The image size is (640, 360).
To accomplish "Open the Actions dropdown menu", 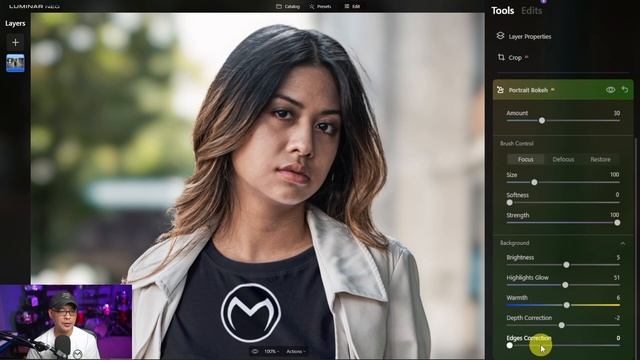I will point(296,351).
